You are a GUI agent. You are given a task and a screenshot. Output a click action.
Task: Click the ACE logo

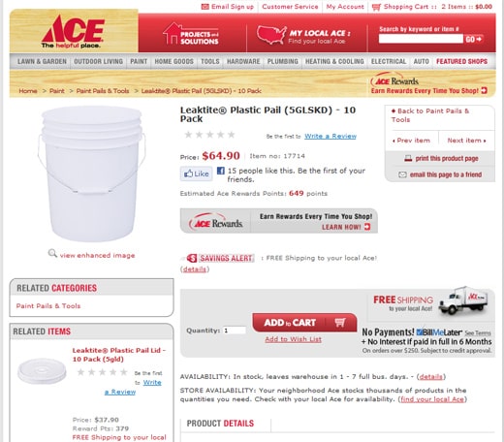73,32
